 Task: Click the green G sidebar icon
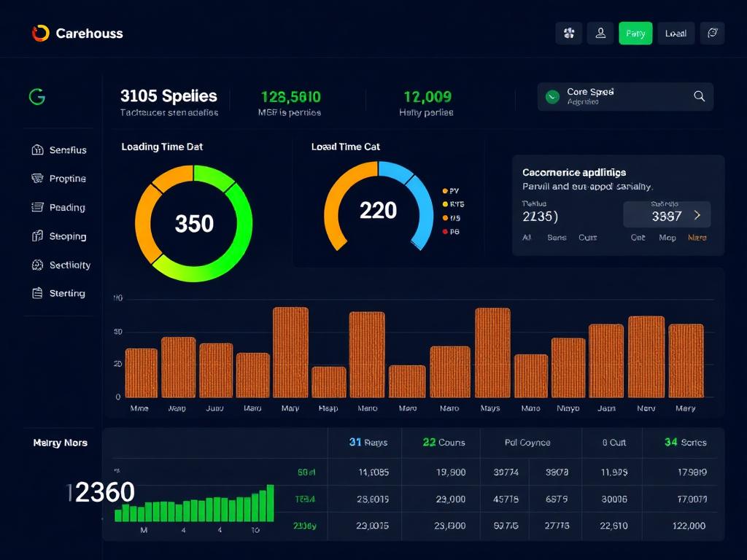pos(36,96)
